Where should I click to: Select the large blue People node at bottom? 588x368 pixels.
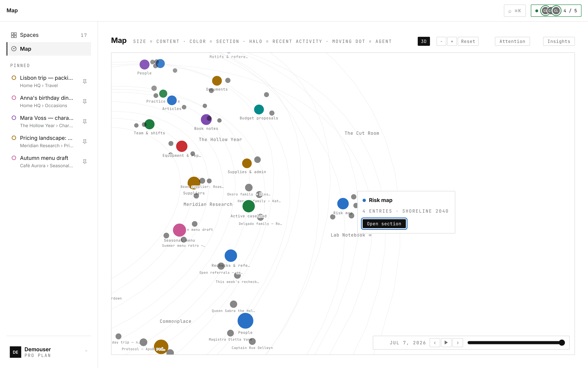click(x=245, y=321)
